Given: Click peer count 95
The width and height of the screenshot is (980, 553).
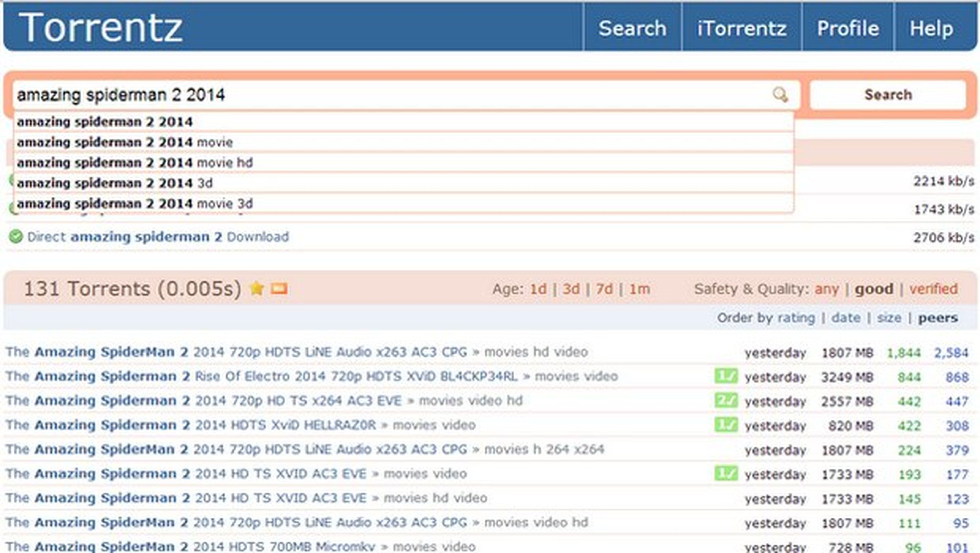Looking at the screenshot, I should (961, 523).
